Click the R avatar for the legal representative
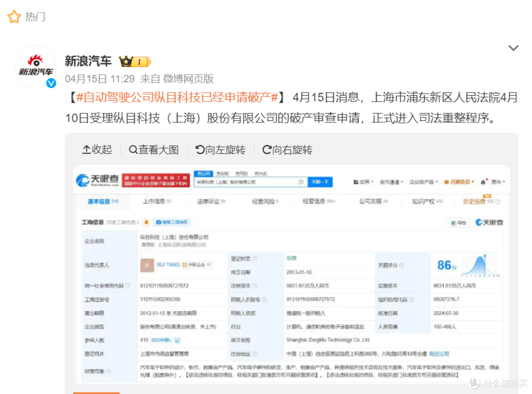Viewport: 532px width, 394px height. pyautogui.click(x=147, y=265)
